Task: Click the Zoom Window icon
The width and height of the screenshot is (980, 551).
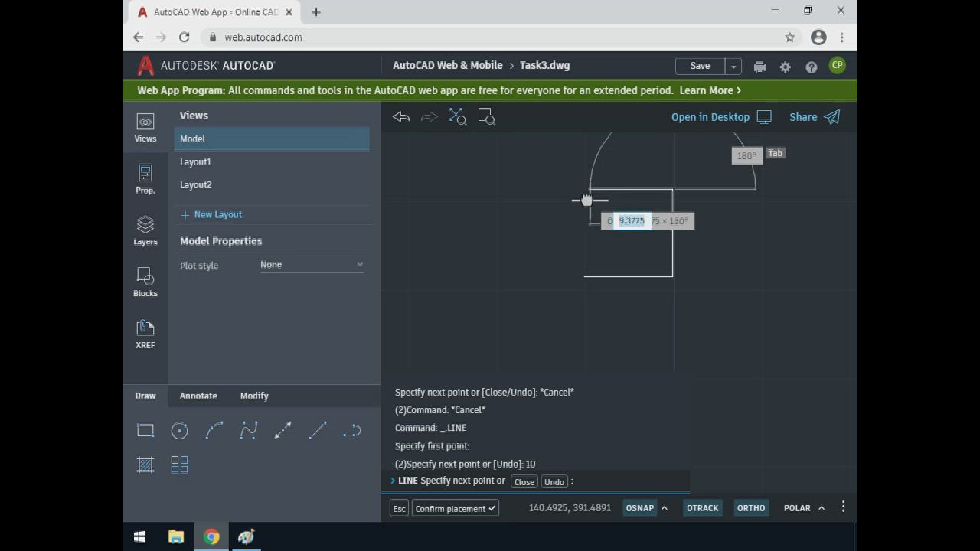Action: tap(487, 116)
